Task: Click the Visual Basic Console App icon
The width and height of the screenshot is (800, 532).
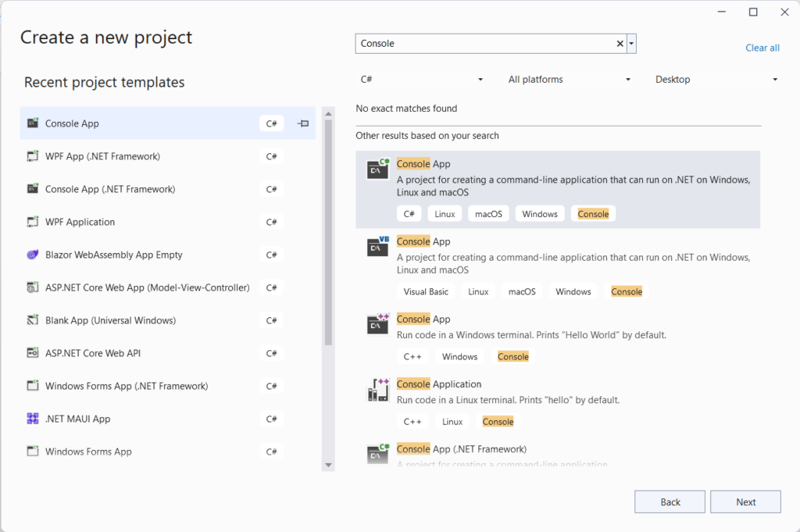Action: point(377,247)
